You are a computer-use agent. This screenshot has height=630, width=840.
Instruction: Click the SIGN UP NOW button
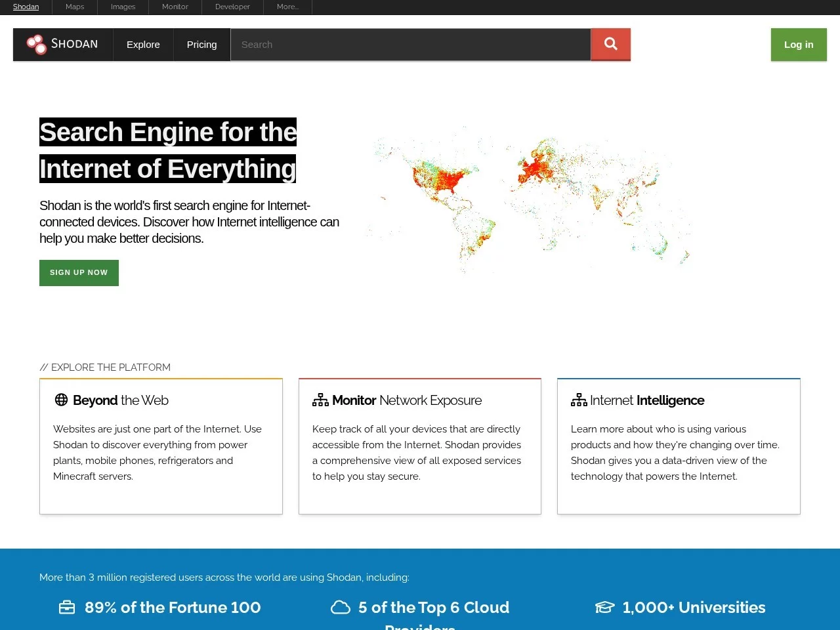pyautogui.click(x=79, y=272)
